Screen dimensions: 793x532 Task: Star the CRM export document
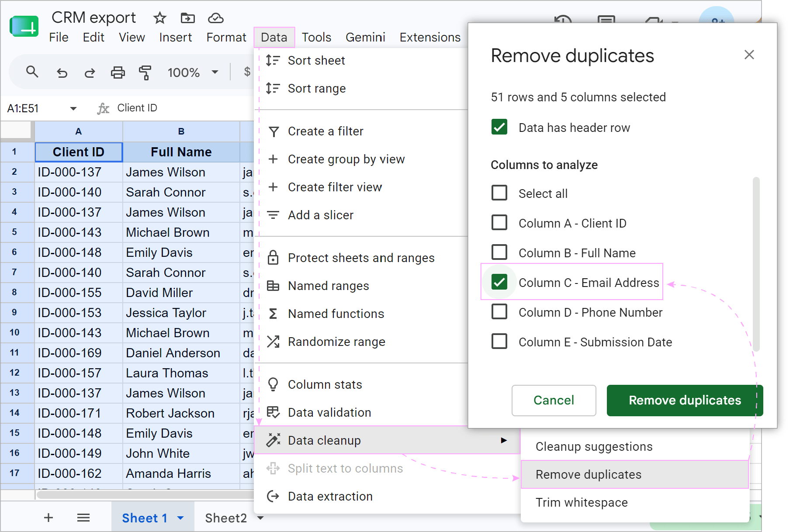[x=160, y=18]
